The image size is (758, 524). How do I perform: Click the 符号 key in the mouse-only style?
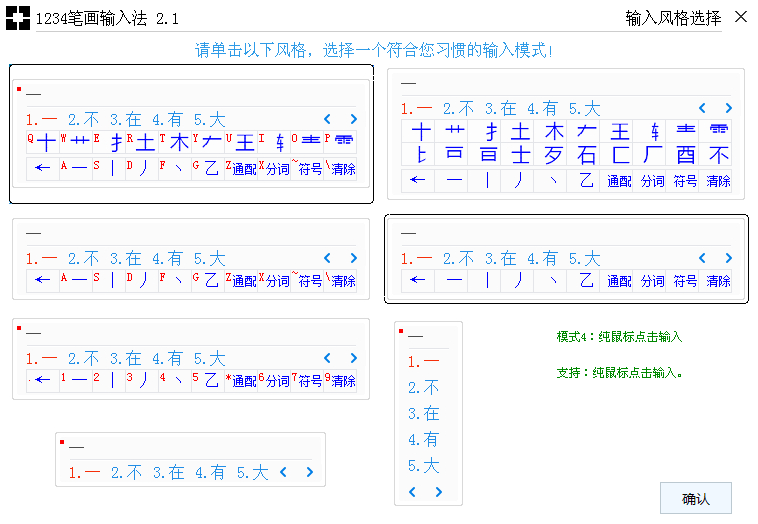685,281
